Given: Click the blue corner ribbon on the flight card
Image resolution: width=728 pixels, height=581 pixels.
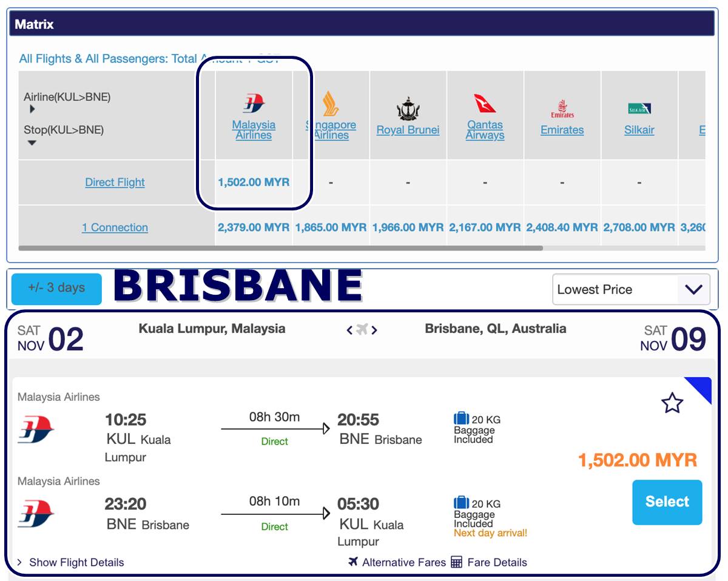Looking at the screenshot, I should tap(702, 386).
